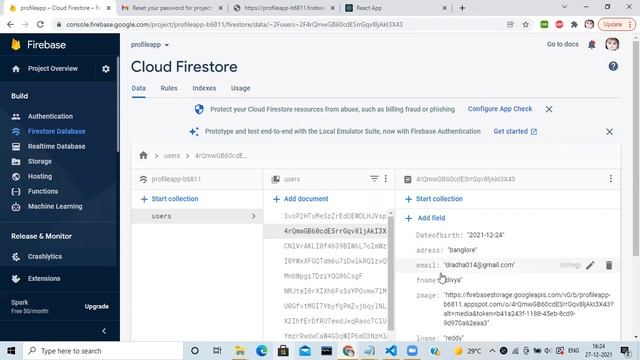Open the help question mark icon
640x360 pixels.
613,66
